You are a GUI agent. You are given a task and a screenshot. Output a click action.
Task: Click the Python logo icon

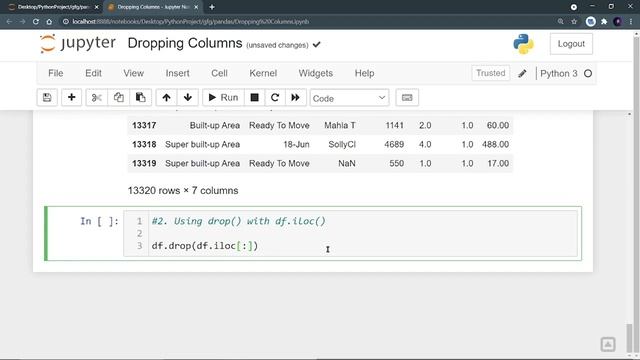coord(523,44)
